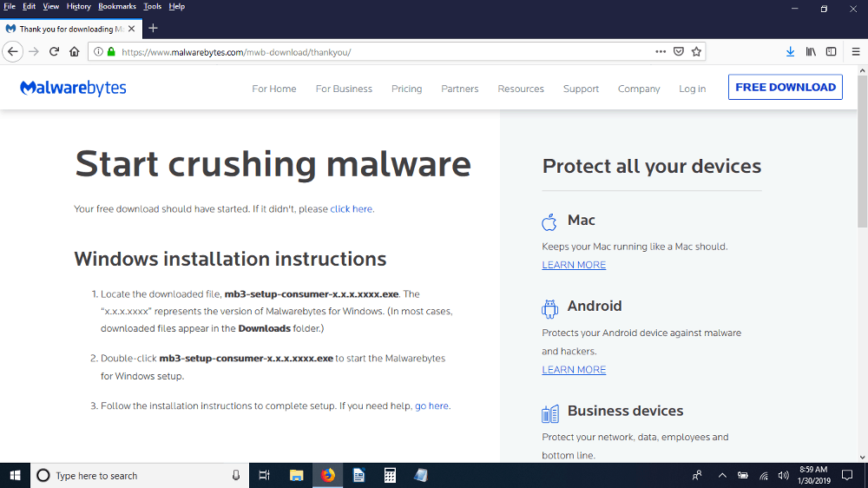Open the Calculator from the taskbar
868x488 pixels.
click(x=390, y=475)
